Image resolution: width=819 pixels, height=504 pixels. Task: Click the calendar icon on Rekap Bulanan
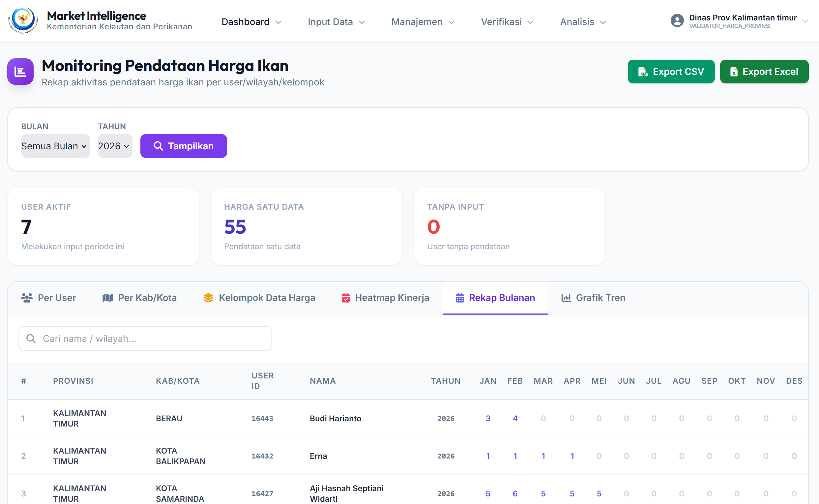coord(459,298)
